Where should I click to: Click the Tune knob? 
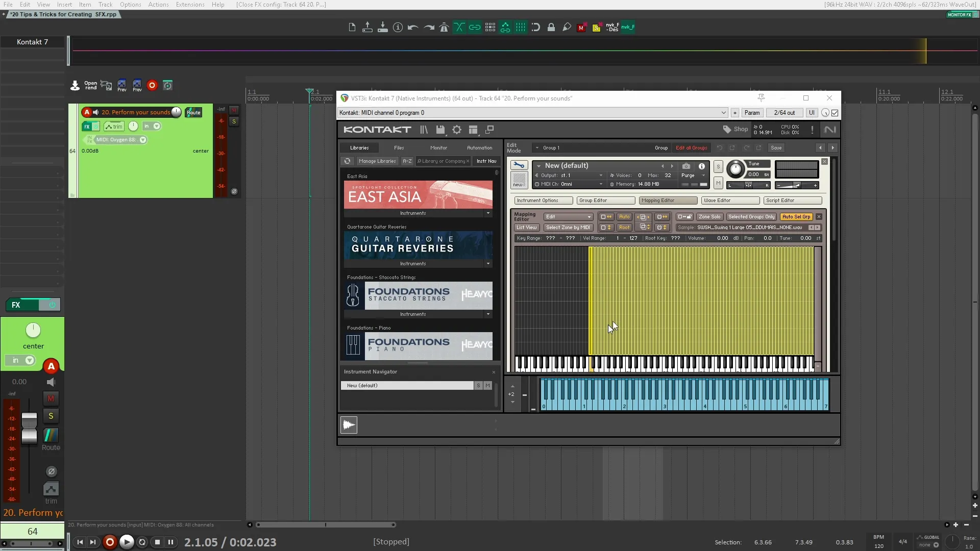tap(735, 168)
